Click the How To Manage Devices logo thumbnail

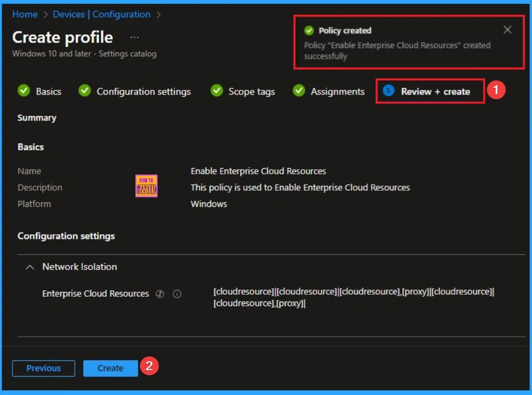click(x=147, y=185)
